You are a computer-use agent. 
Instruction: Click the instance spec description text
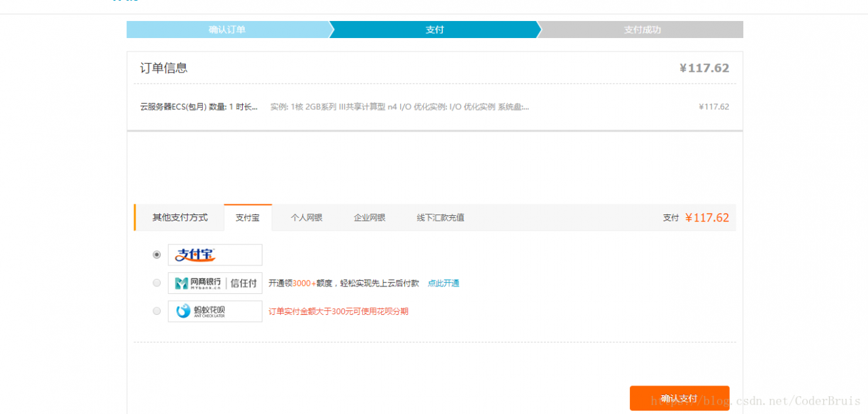399,107
